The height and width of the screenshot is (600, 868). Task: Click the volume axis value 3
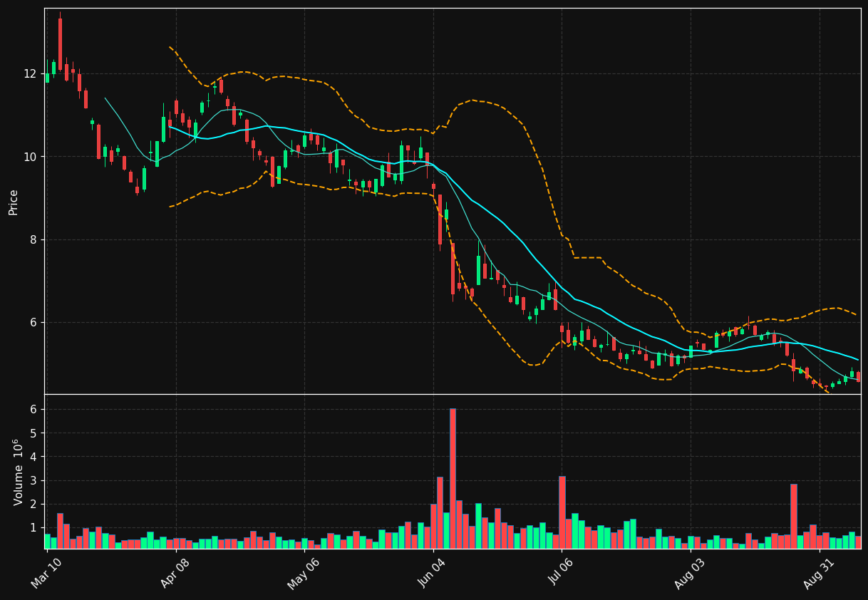(33, 480)
